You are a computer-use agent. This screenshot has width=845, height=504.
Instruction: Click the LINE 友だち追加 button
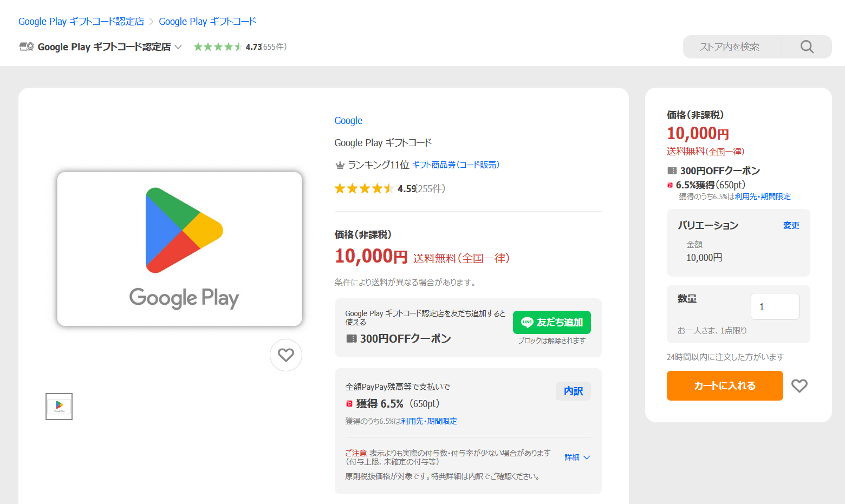551,323
